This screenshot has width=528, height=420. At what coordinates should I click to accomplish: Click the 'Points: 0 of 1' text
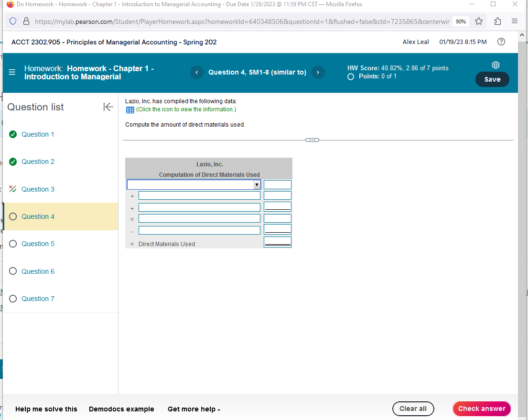[x=377, y=76]
